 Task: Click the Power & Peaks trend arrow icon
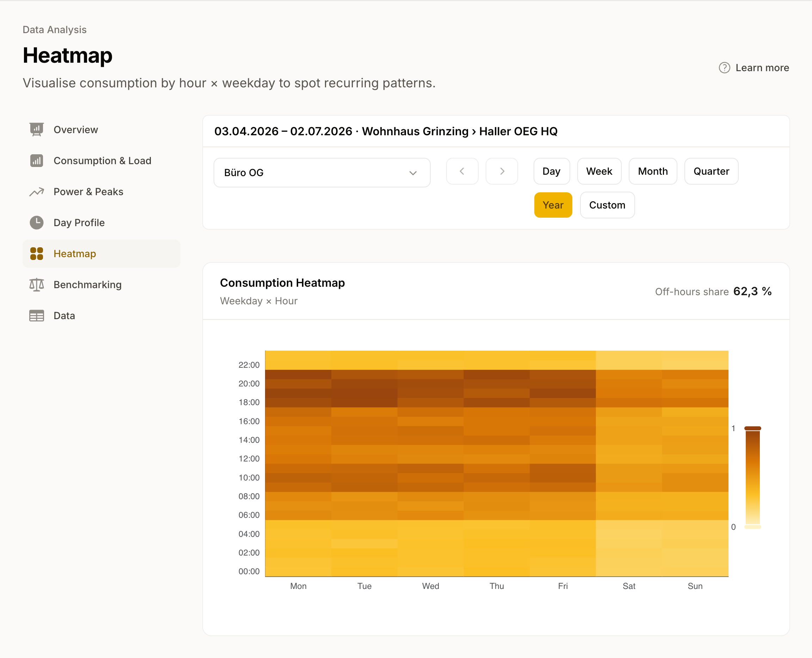(36, 192)
